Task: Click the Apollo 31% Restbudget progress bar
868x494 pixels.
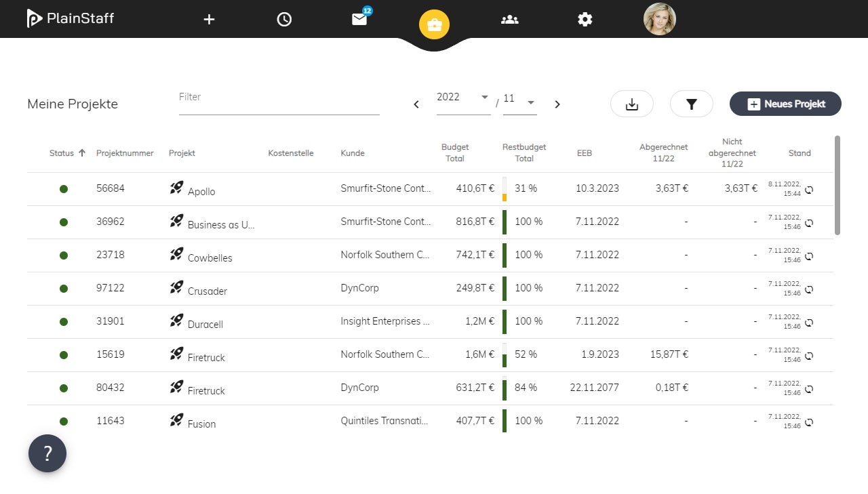Action: tap(505, 189)
